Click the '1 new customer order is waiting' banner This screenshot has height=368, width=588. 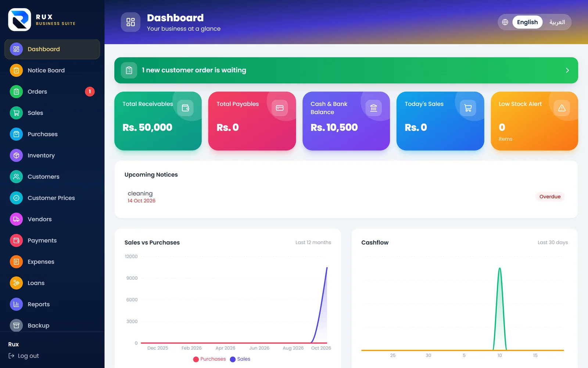(346, 70)
